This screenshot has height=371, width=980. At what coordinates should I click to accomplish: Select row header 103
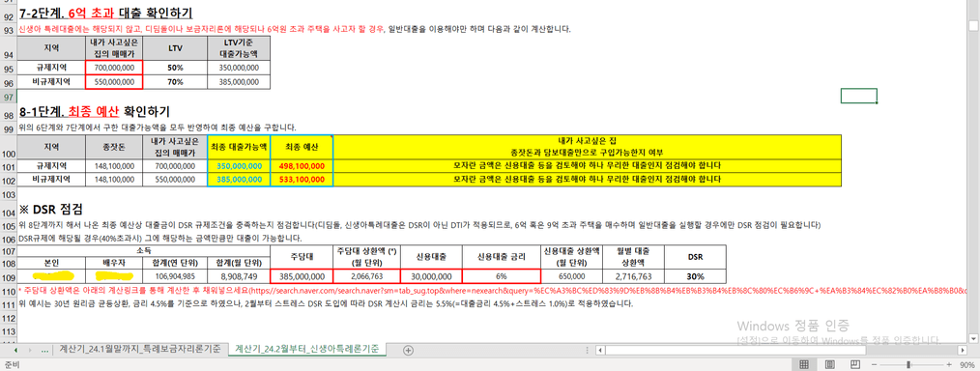coord(8,192)
